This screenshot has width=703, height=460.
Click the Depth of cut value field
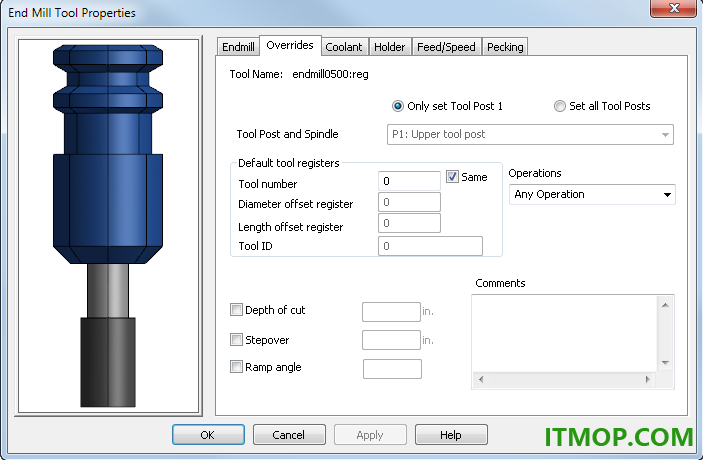pyautogui.click(x=391, y=312)
